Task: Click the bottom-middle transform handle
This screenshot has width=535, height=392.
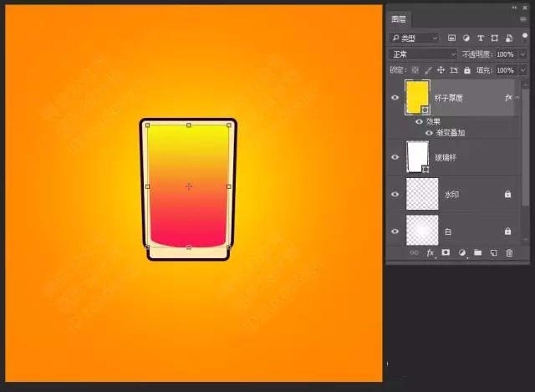Action: 189,247
